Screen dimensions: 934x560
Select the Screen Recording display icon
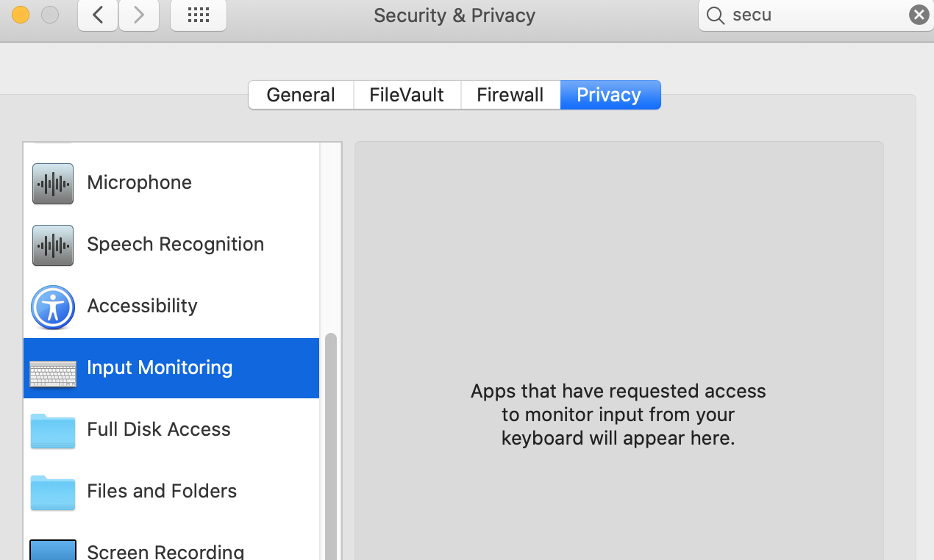pyautogui.click(x=52, y=550)
